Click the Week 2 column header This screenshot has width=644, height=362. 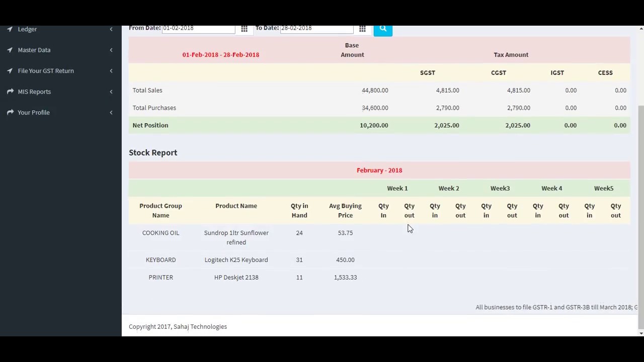click(449, 188)
